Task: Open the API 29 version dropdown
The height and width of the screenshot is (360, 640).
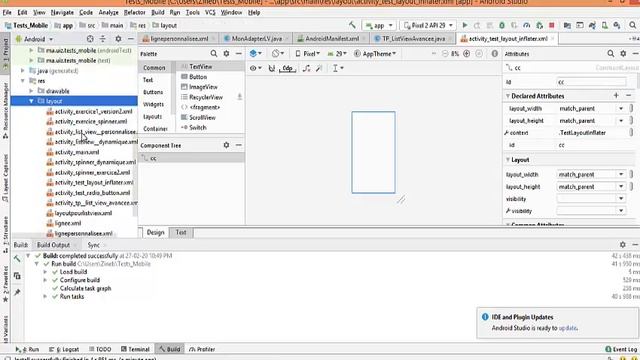Action: click(337, 53)
